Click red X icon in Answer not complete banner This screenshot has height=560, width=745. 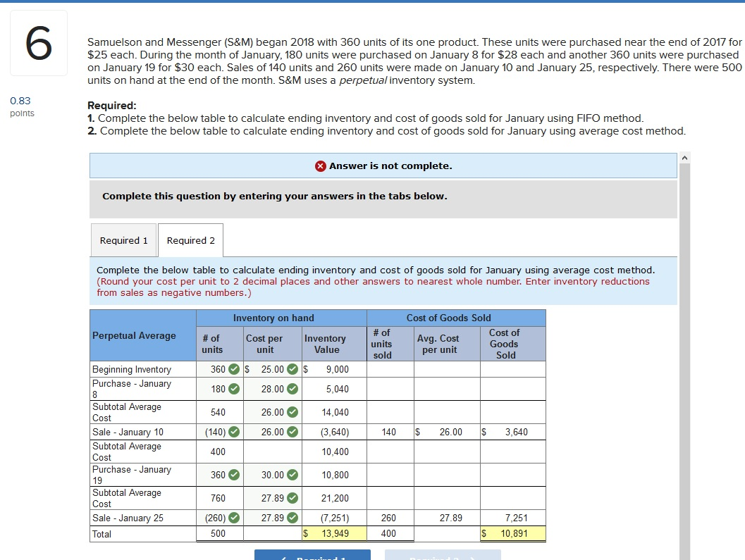(321, 166)
